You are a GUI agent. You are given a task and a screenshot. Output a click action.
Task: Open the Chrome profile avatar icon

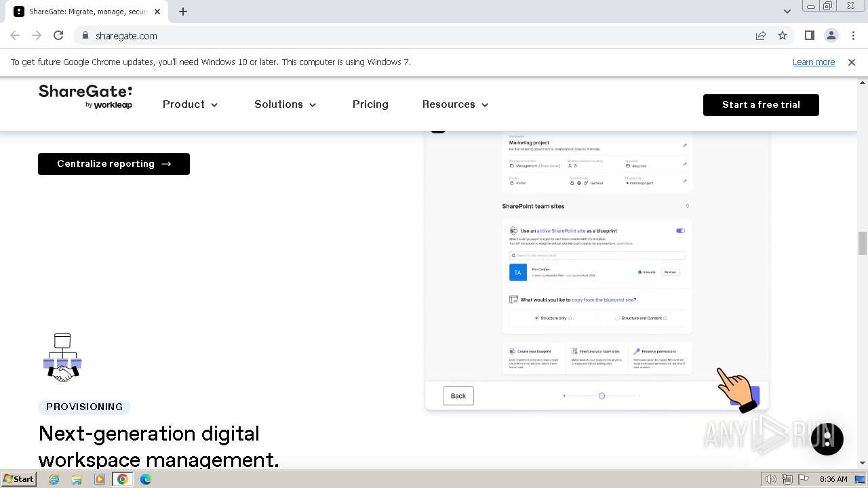tap(831, 35)
